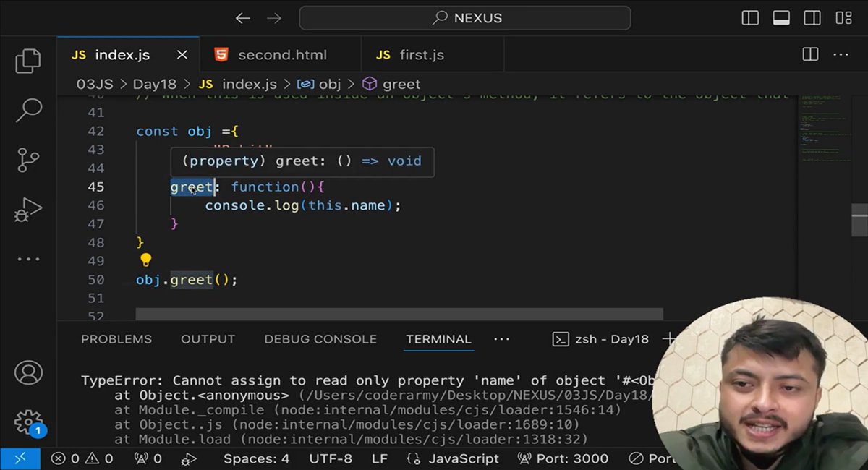Select the zsh - Day18 terminal

click(x=601, y=339)
